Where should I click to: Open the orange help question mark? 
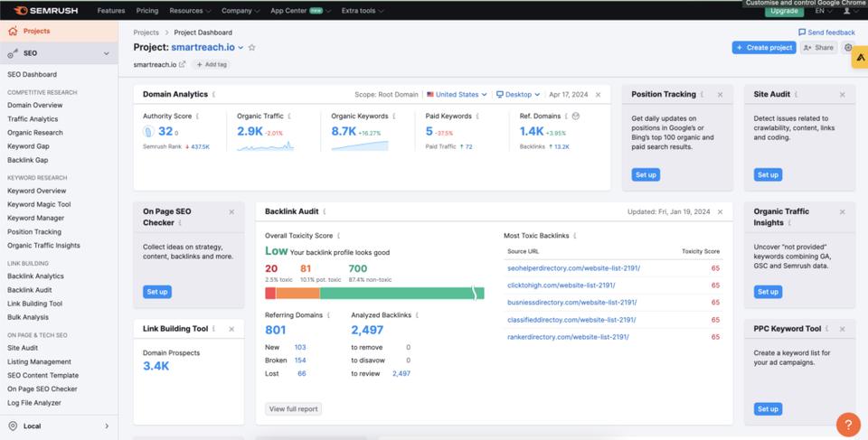[x=848, y=425]
